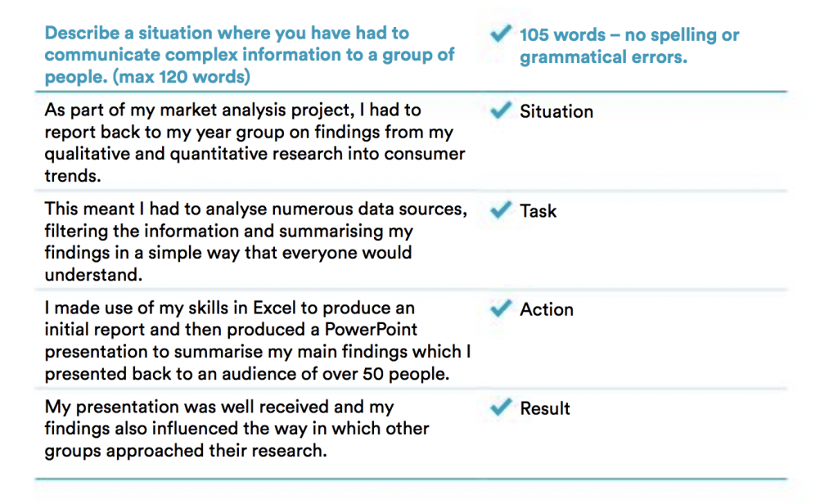The image size is (838, 504).
Task: Click the Action label
Action: (546, 309)
